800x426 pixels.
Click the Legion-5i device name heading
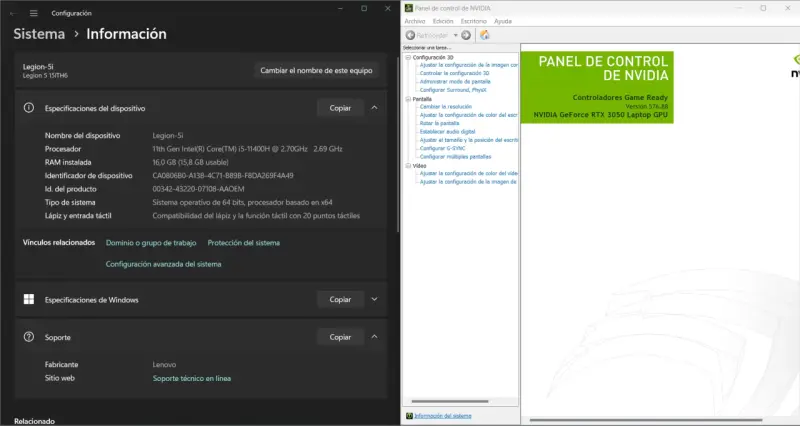click(38, 67)
